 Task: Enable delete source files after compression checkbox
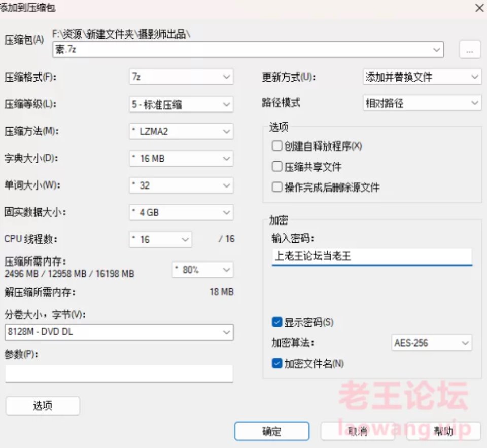click(277, 186)
